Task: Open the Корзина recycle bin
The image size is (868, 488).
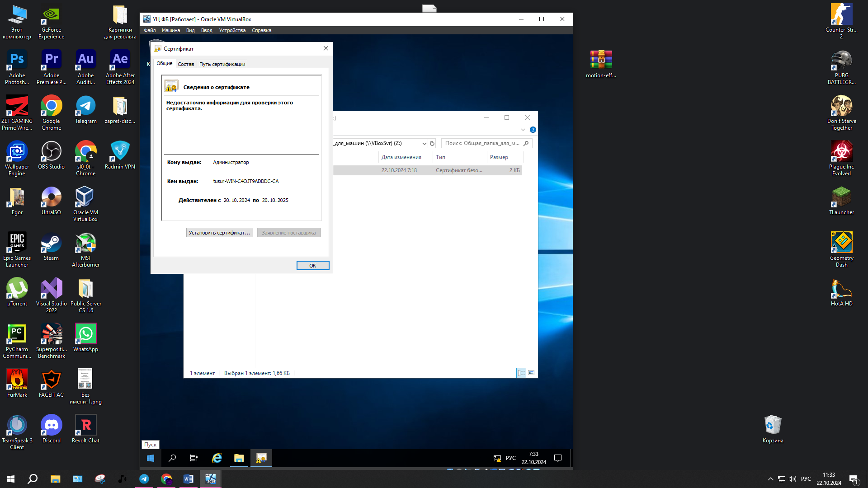Action: click(x=773, y=429)
